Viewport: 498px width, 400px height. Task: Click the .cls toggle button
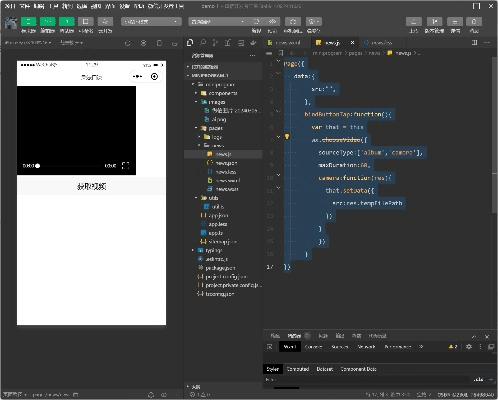(478, 379)
